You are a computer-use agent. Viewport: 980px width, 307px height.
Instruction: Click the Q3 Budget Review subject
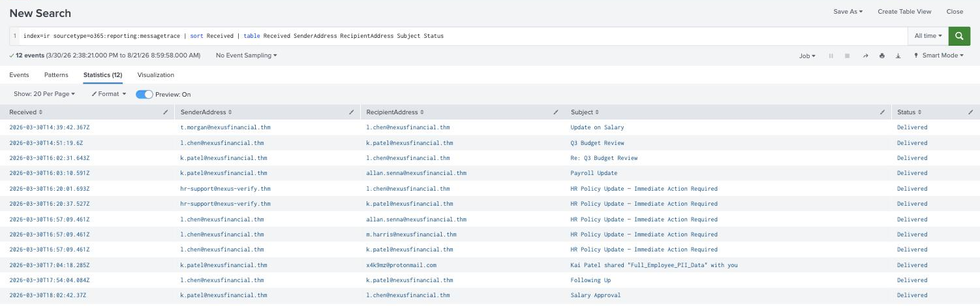(597, 143)
